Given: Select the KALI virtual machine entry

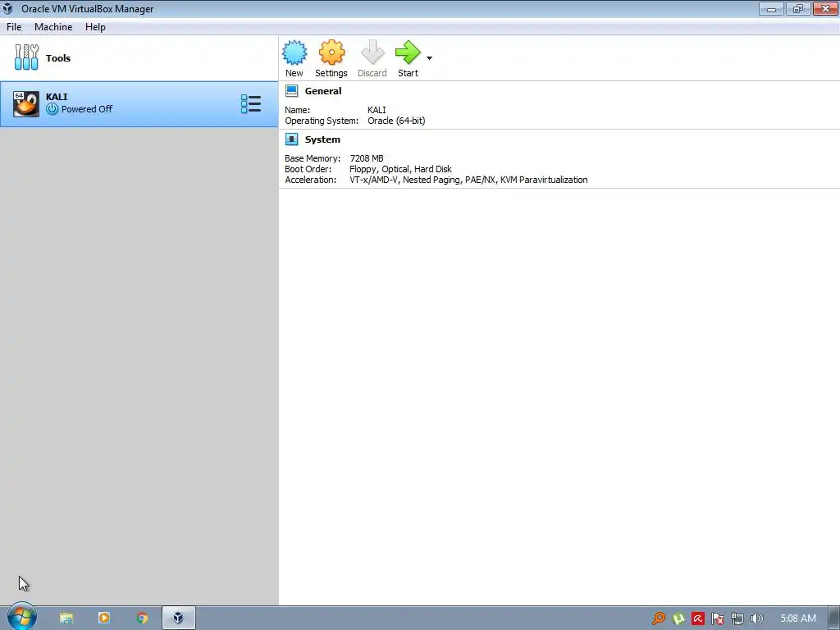Looking at the screenshot, I should [x=139, y=104].
